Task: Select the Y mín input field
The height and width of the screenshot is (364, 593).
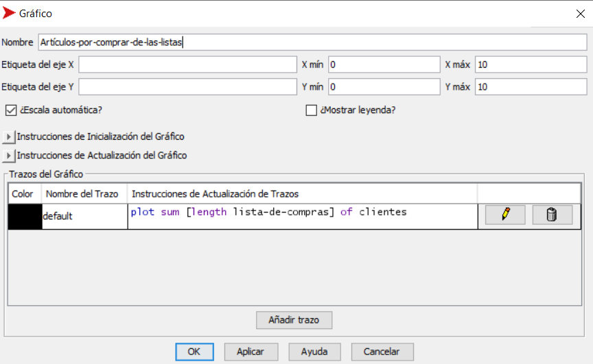Action: pos(383,87)
